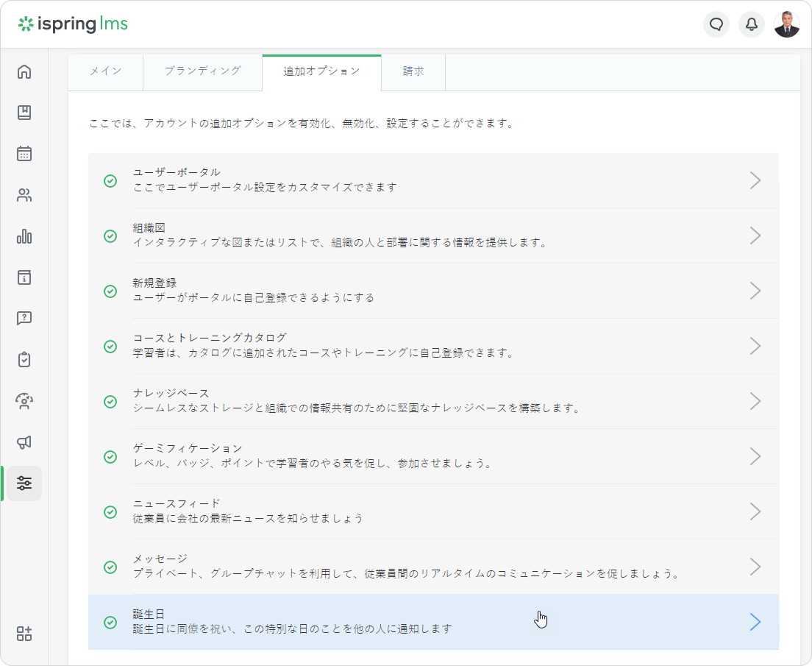Viewport: 812px width, 666px height.
Task: Open the apps grid icon at sidebar bottom
Action: point(24,634)
